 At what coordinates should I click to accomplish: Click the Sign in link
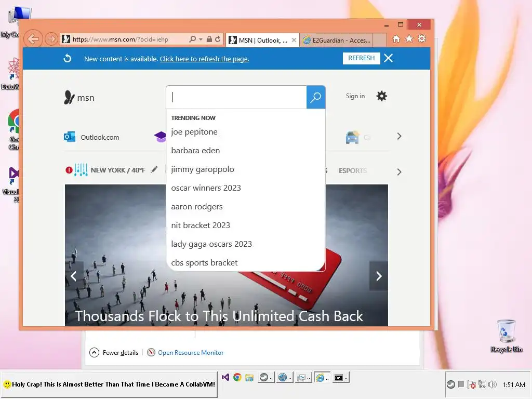(355, 96)
